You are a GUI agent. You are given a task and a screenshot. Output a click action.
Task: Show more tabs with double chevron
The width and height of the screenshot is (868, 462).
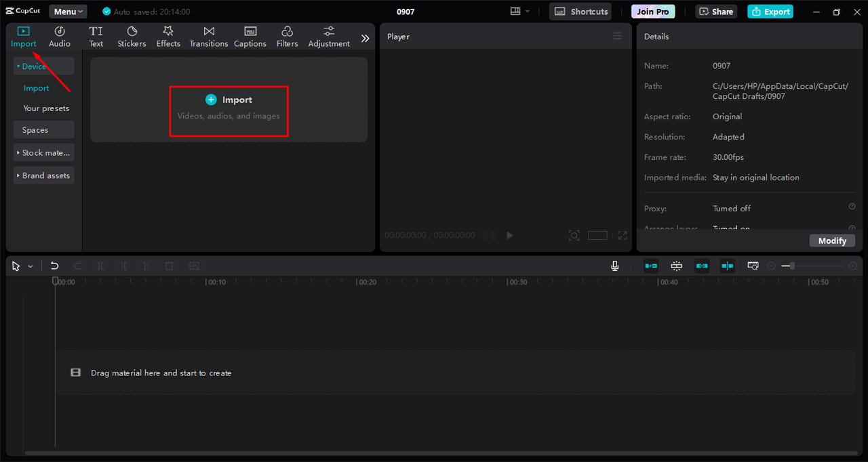click(x=365, y=39)
